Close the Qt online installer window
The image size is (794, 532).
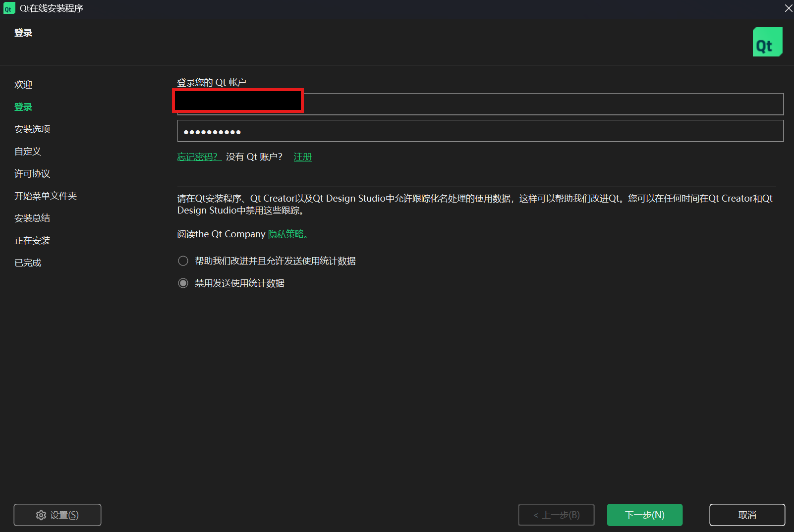pos(788,8)
